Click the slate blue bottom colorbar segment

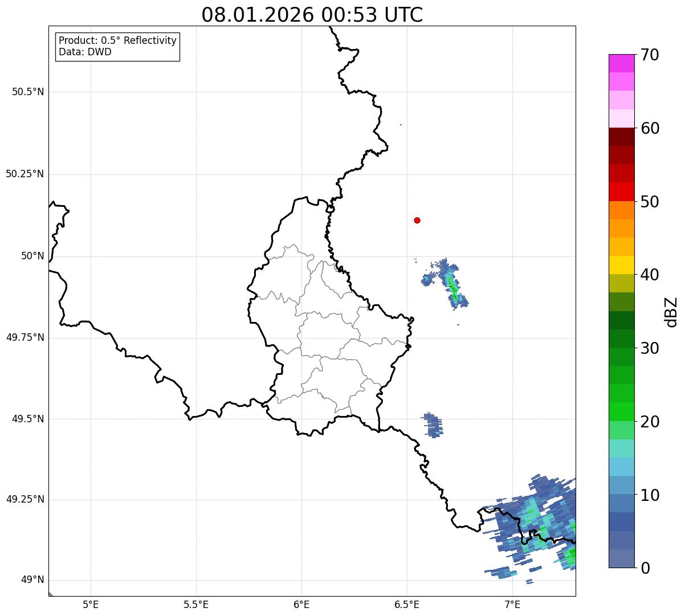621,558
